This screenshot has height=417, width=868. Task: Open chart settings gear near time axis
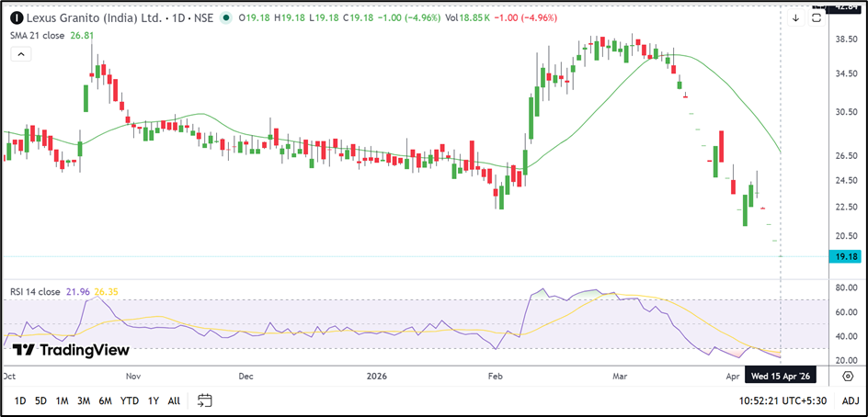pos(847,377)
